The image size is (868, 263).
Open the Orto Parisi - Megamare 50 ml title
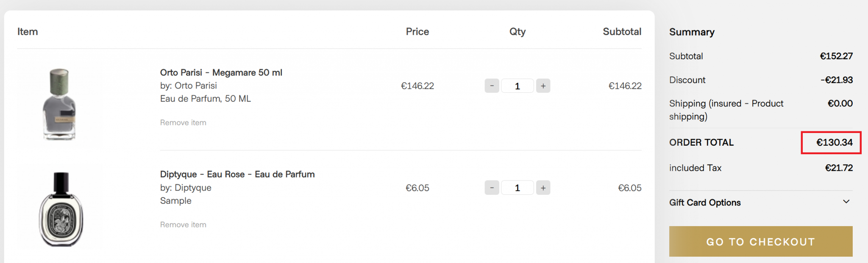(x=221, y=72)
